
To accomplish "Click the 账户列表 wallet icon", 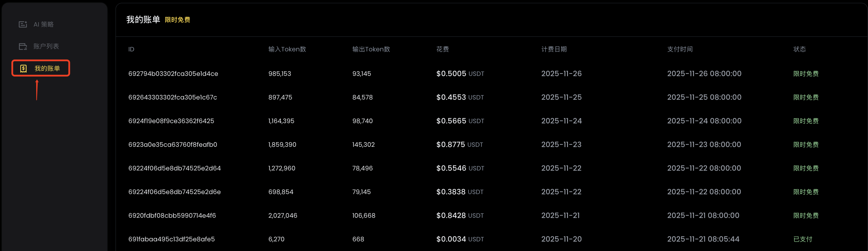I will click(23, 46).
